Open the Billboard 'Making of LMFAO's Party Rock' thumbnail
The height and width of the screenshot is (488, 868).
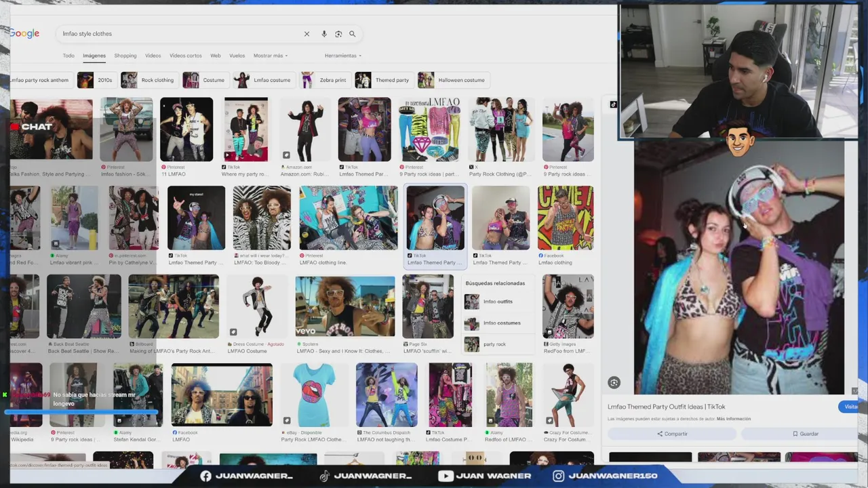[174, 306]
